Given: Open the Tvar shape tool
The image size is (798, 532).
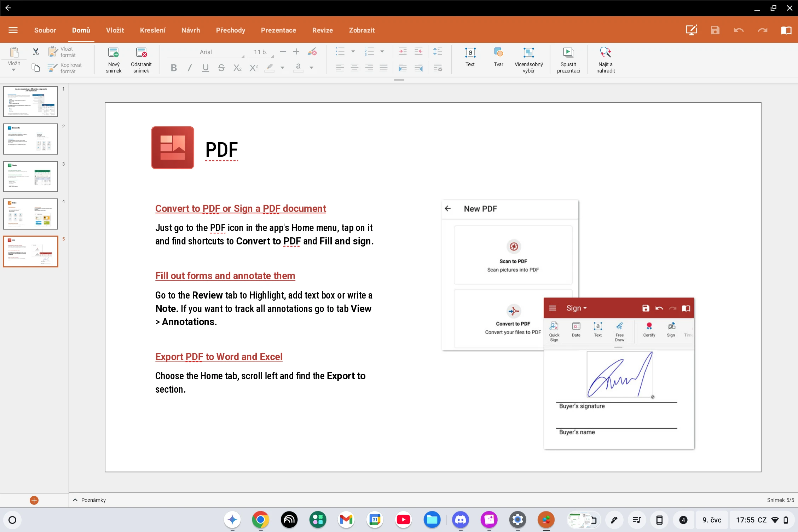Looking at the screenshot, I should coord(498,57).
